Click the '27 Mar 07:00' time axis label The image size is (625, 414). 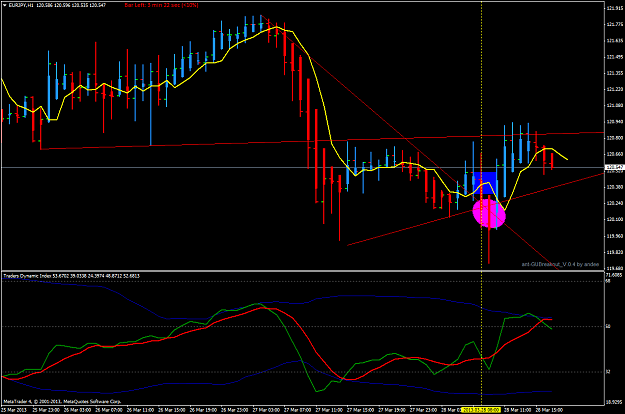tap(298, 410)
